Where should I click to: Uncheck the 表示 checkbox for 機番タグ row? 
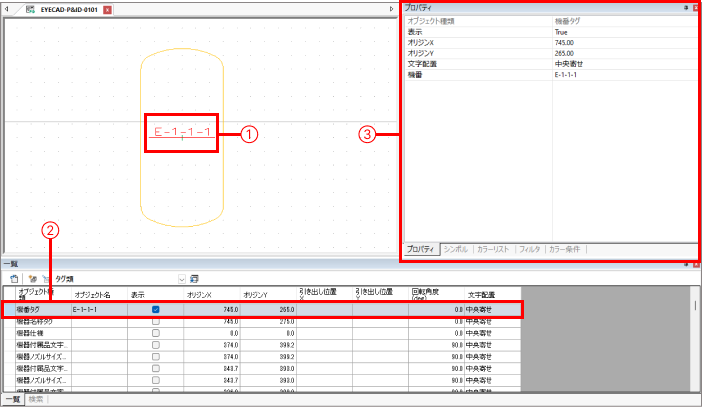click(155, 310)
